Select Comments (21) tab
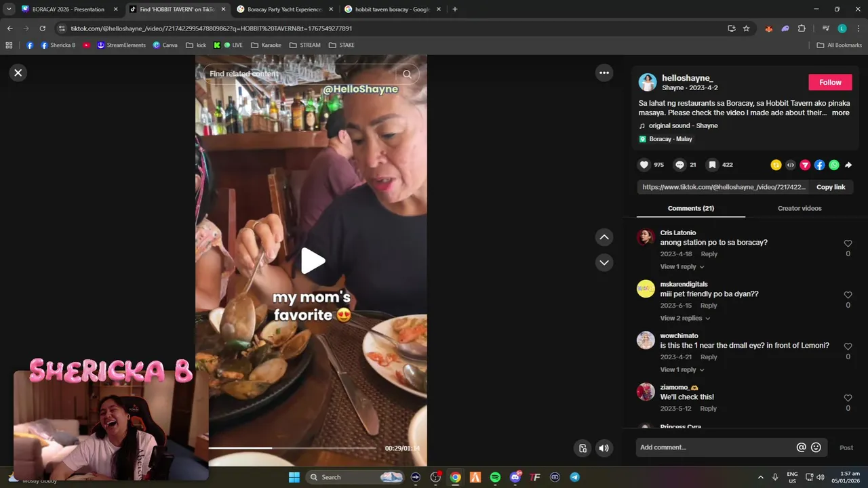868x488 pixels. [691, 208]
